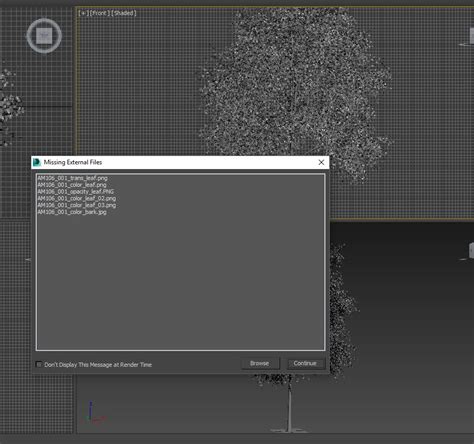Click the 3ds Max icon in dialog title bar
The image size is (474, 444).
(x=37, y=162)
